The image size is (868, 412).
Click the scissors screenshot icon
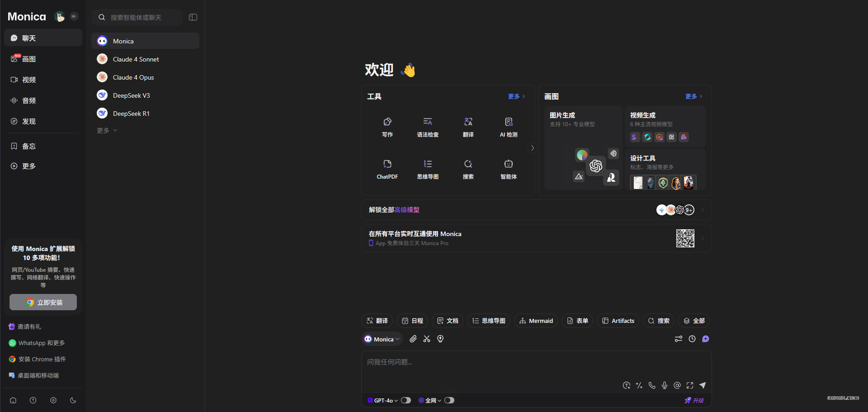click(427, 339)
